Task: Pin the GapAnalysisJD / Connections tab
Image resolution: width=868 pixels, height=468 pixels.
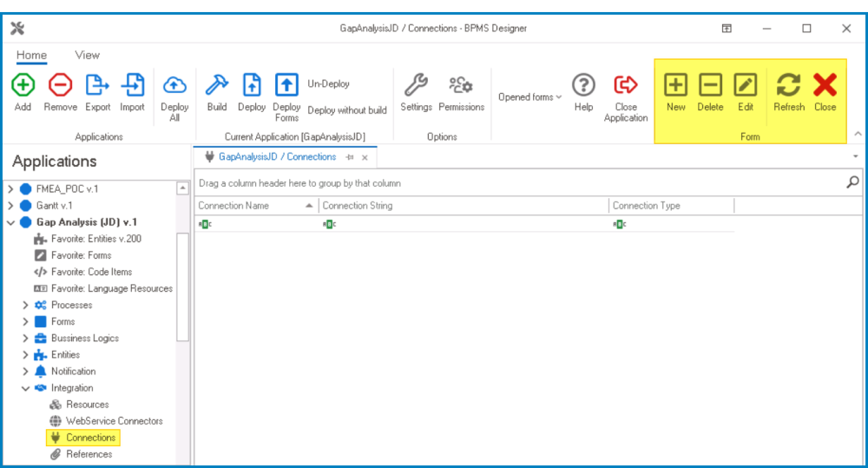Action: [350, 157]
